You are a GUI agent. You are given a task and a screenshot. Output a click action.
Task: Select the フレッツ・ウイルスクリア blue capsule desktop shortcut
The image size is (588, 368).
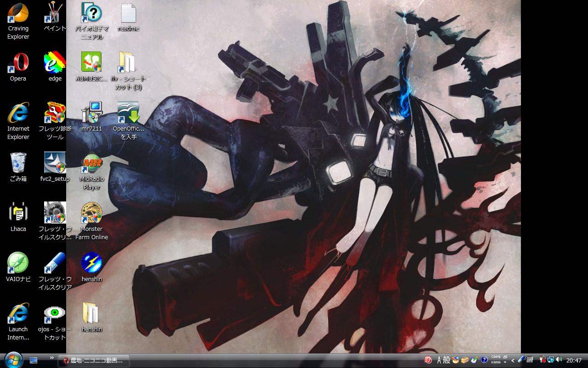pyautogui.click(x=55, y=272)
